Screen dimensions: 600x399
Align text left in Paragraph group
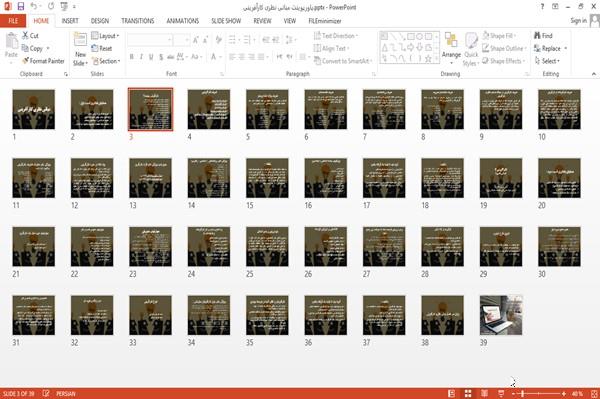(x=232, y=57)
